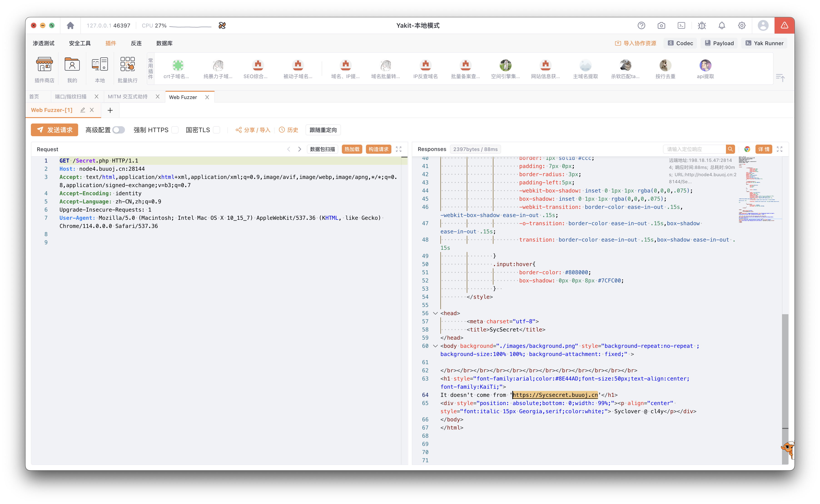Collapse the plugin toolbar with top-right arrow
820x504 pixels.
(x=780, y=78)
